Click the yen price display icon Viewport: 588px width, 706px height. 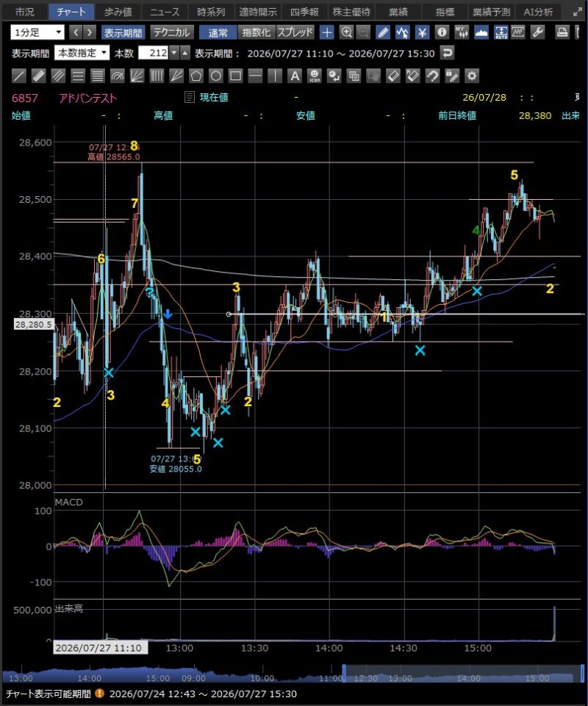click(x=422, y=32)
